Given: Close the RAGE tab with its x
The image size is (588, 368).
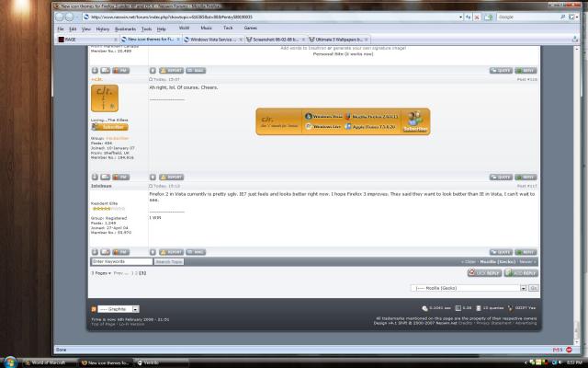Looking at the screenshot, I should point(116,40).
